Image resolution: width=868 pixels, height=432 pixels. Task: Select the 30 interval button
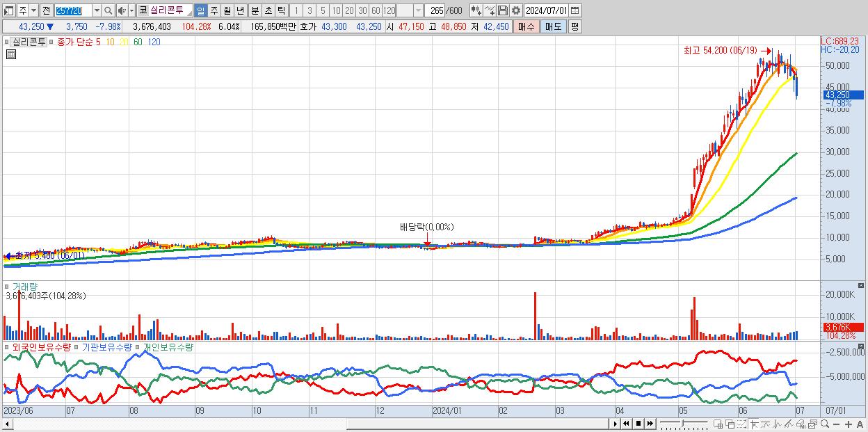(362, 10)
